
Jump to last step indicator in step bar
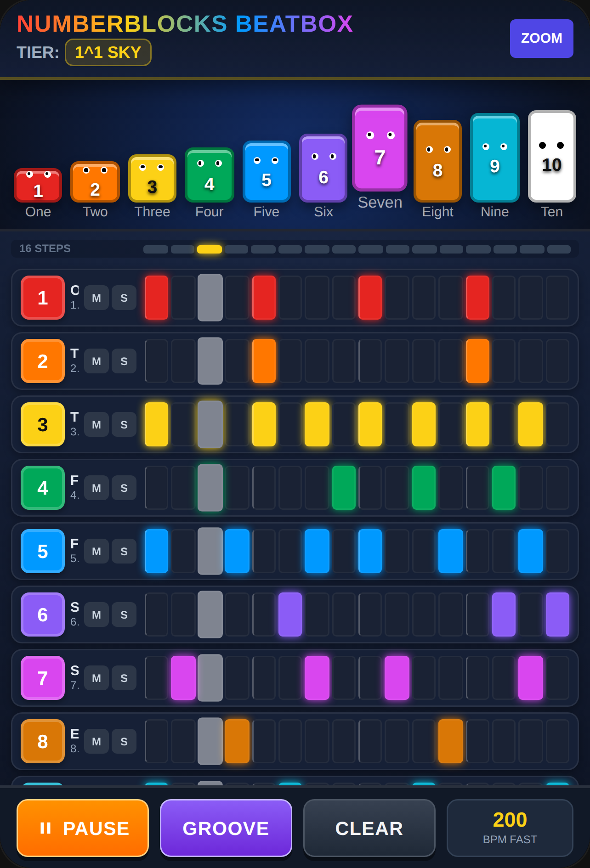pyautogui.click(x=559, y=249)
